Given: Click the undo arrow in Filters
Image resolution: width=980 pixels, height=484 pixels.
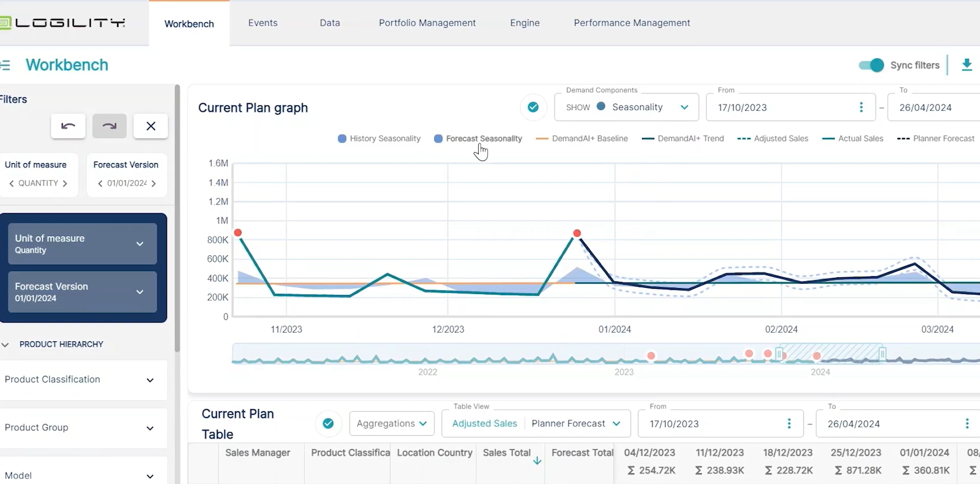Looking at the screenshot, I should (68, 126).
